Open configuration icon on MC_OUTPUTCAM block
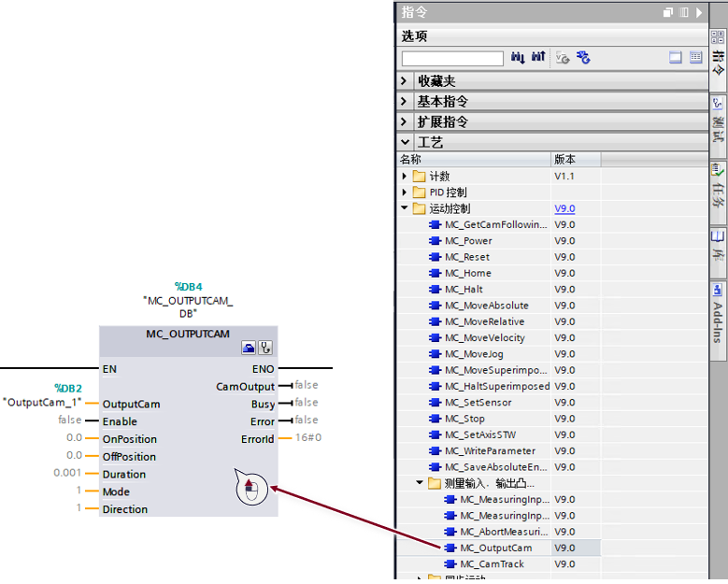Viewport: 728px width, 584px height. pos(249,348)
